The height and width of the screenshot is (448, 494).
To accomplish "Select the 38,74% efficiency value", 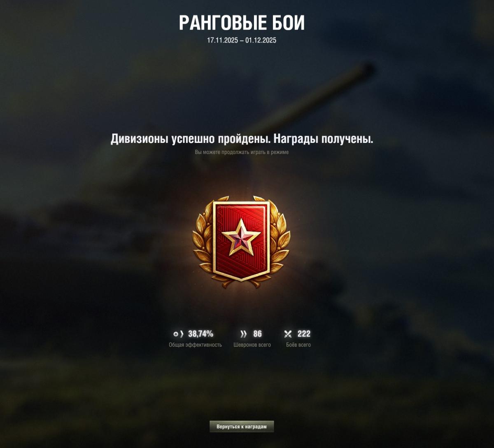I will [200, 334].
